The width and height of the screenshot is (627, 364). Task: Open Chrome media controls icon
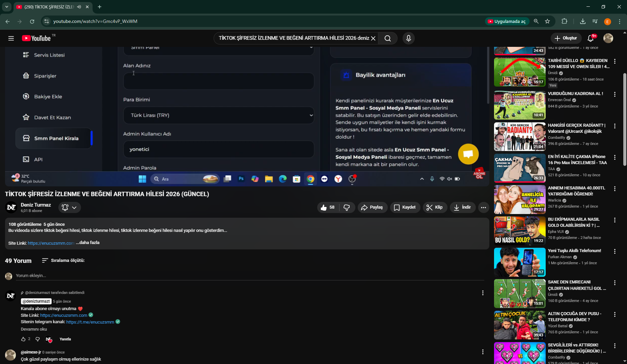[x=595, y=21]
